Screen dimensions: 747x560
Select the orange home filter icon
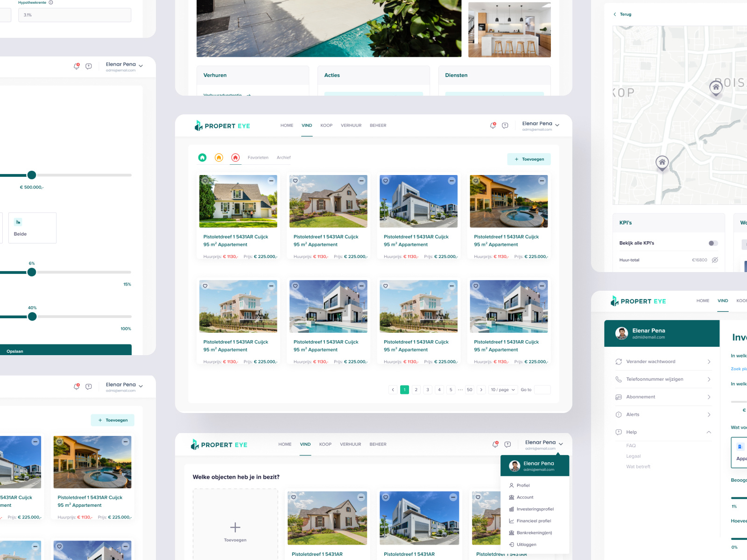(x=218, y=158)
